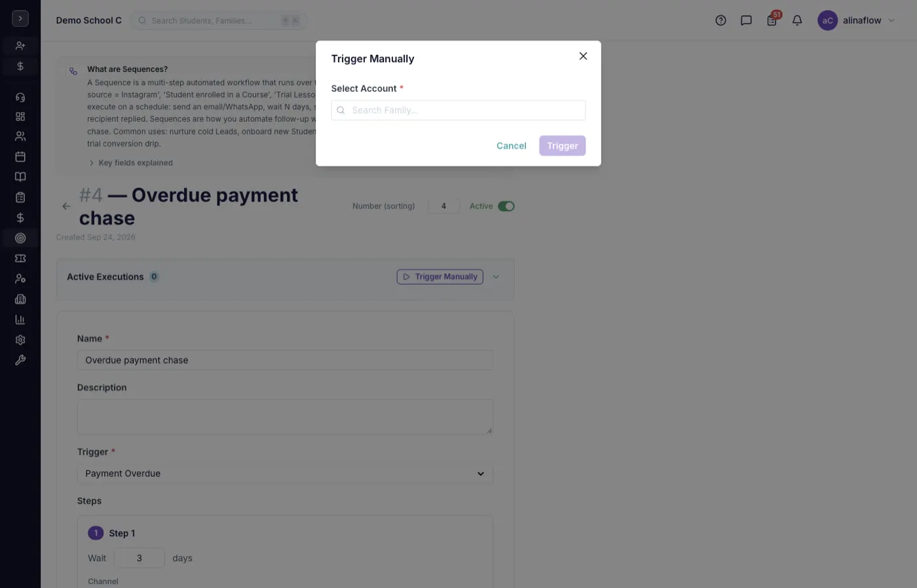
Task: Go back using the left arrow
Action: point(66,206)
